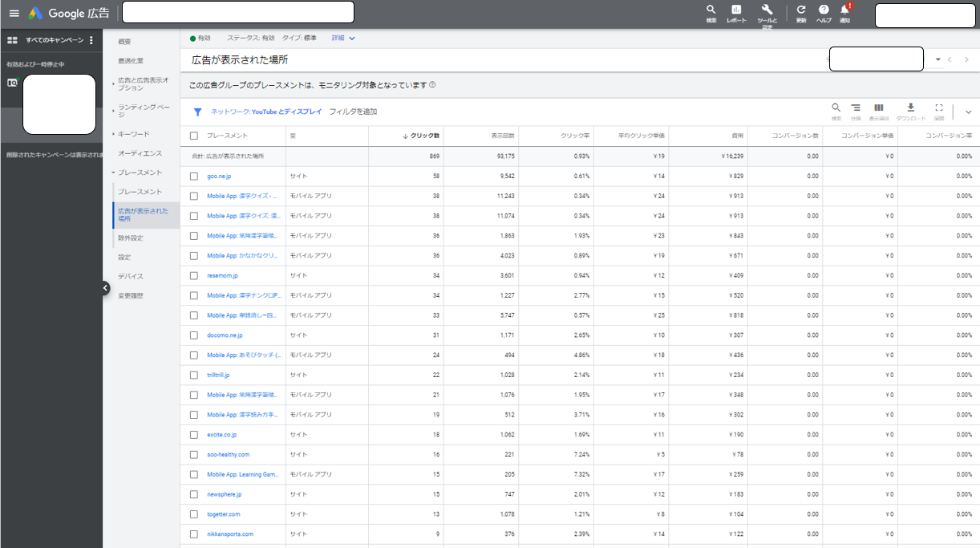Viewport: 980px width, 548px height.
Task: Click フィルタを追加 add filter
Action: tap(353, 112)
